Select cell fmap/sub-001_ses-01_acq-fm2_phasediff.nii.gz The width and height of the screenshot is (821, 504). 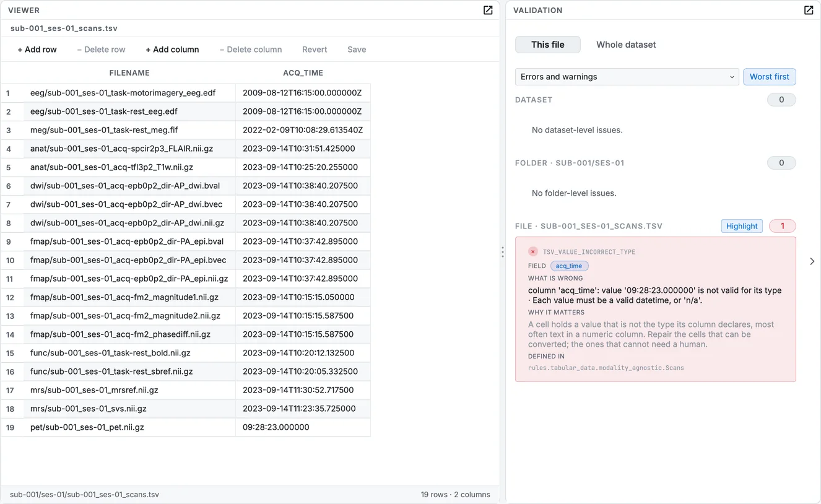tap(129, 334)
